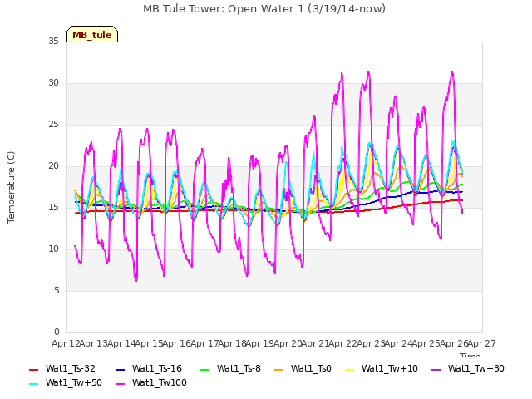Click the Apr 17 x-axis label
The image size is (532, 399).
click(204, 344)
